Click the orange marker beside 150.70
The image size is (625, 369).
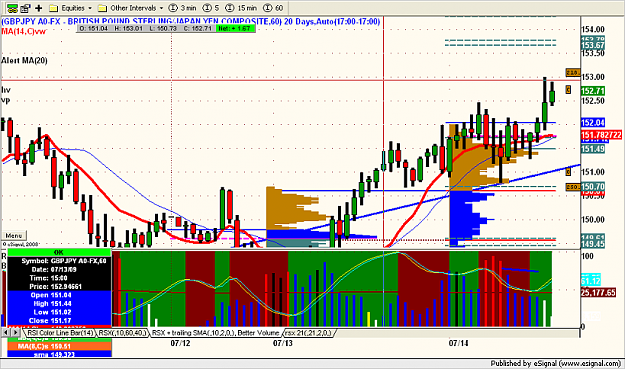[573, 187]
